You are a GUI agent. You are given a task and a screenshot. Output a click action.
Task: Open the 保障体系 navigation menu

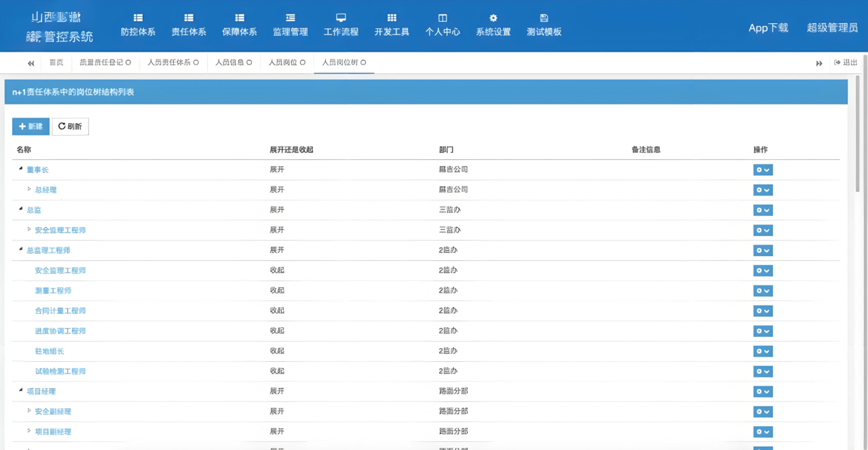click(x=240, y=25)
